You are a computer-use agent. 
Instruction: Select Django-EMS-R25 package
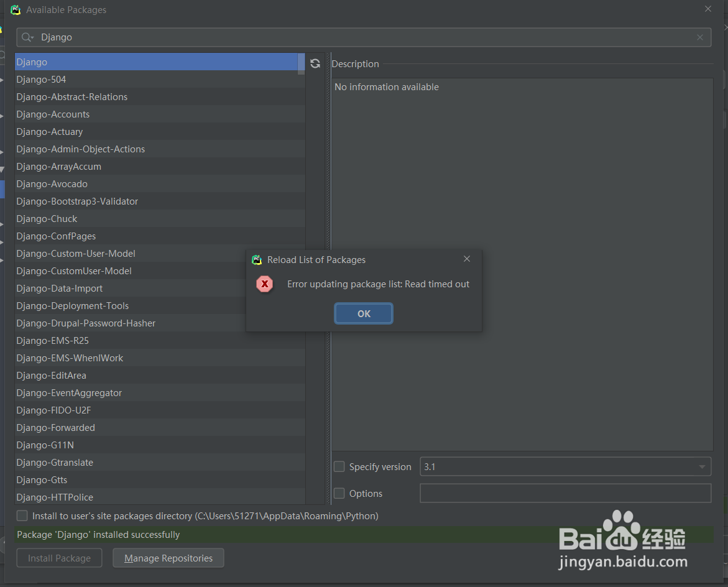(x=160, y=340)
